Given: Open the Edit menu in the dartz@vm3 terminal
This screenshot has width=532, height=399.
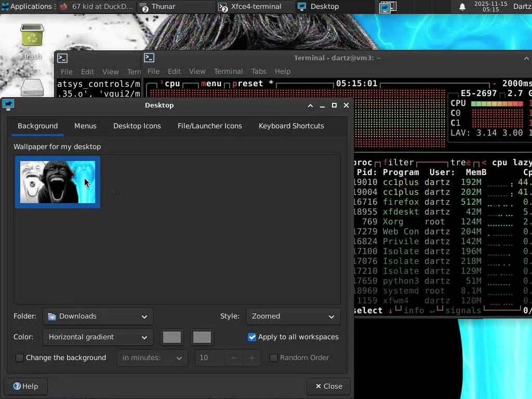Looking at the screenshot, I should [174, 71].
